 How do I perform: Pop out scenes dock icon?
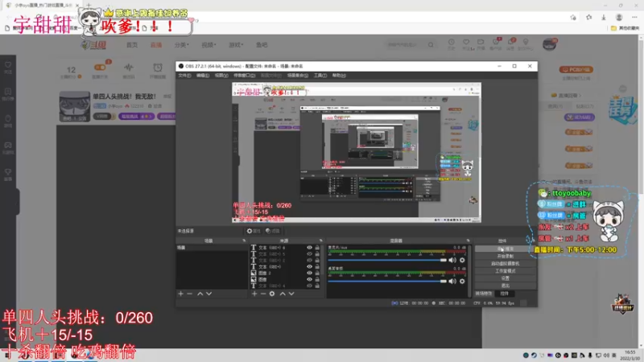(x=244, y=241)
